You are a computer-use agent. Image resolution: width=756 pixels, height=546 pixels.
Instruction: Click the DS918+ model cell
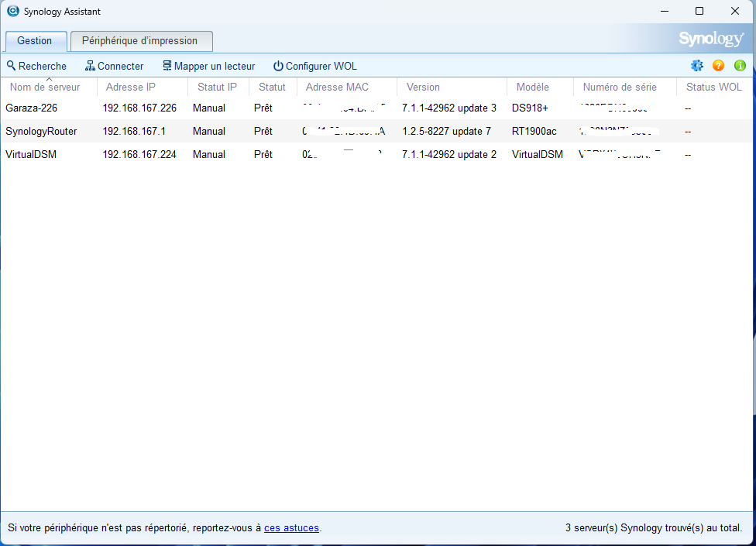tap(530, 108)
